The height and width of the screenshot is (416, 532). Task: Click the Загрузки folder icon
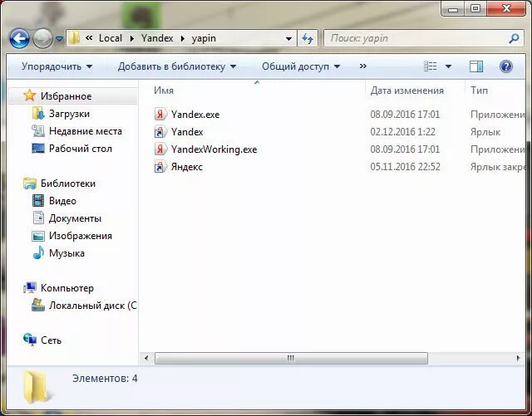(38, 113)
